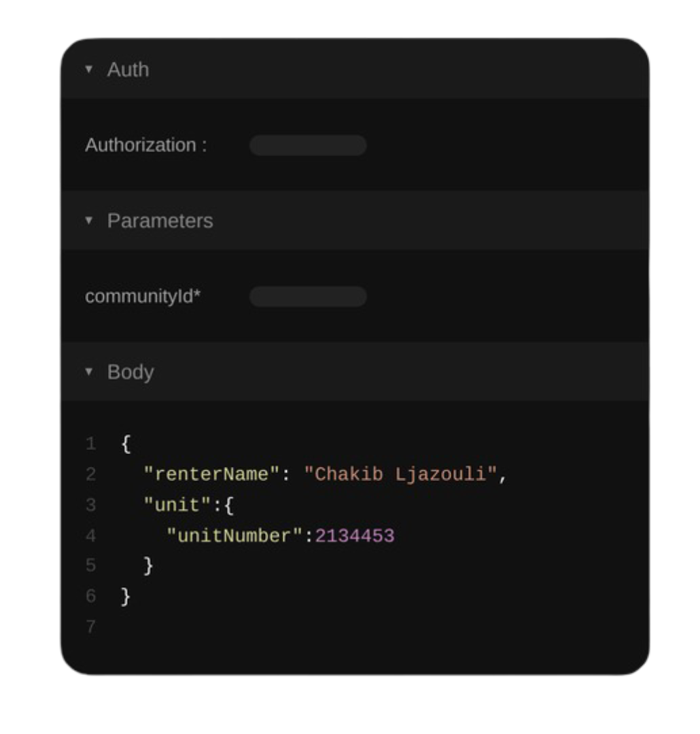Collapse the Body section triangle
700x734 pixels.
pyautogui.click(x=89, y=372)
